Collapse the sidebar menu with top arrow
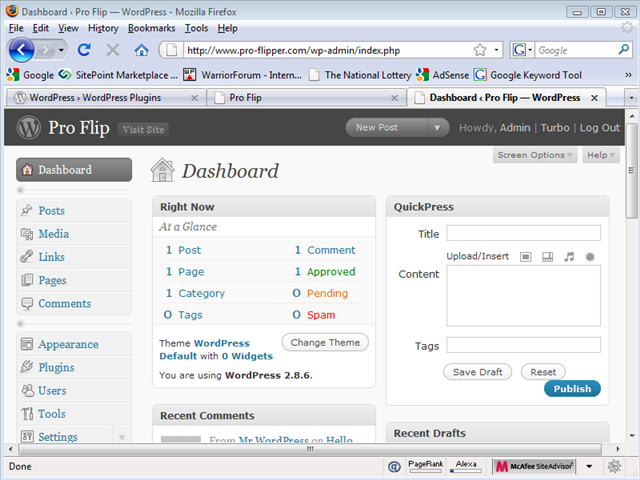Screen dimensions: 640x480 pyautogui.click(x=20, y=190)
